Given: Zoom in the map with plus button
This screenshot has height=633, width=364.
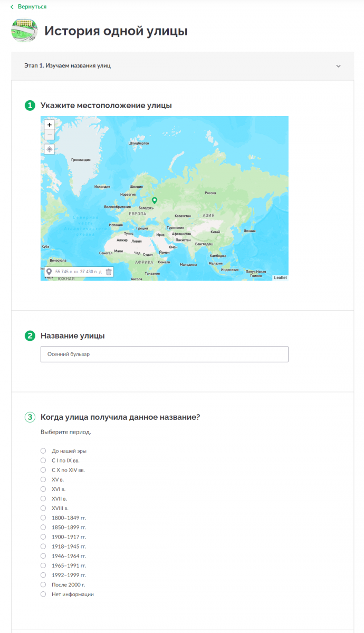Looking at the screenshot, I should coord(50,125).
